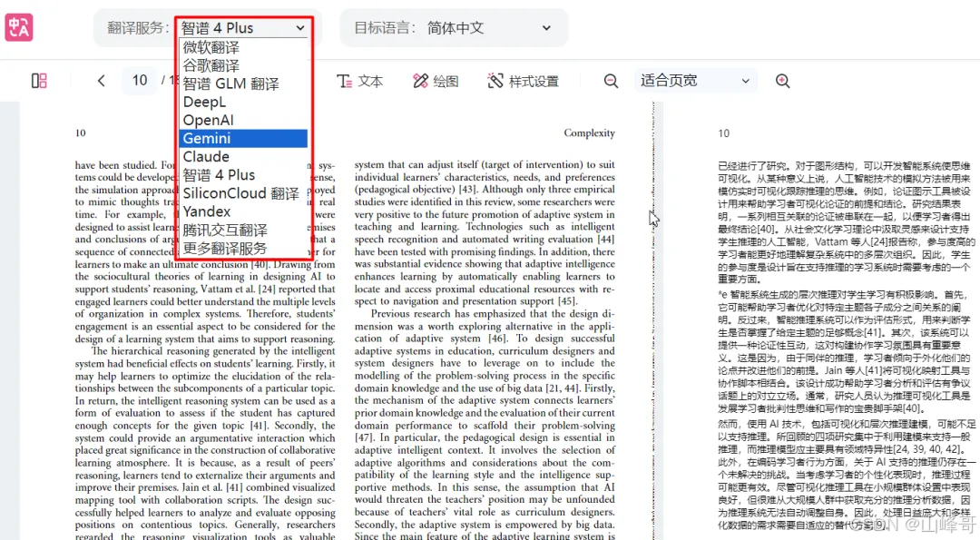Click the pink translation app logo
980x540 pixels.
coord(19,27)
